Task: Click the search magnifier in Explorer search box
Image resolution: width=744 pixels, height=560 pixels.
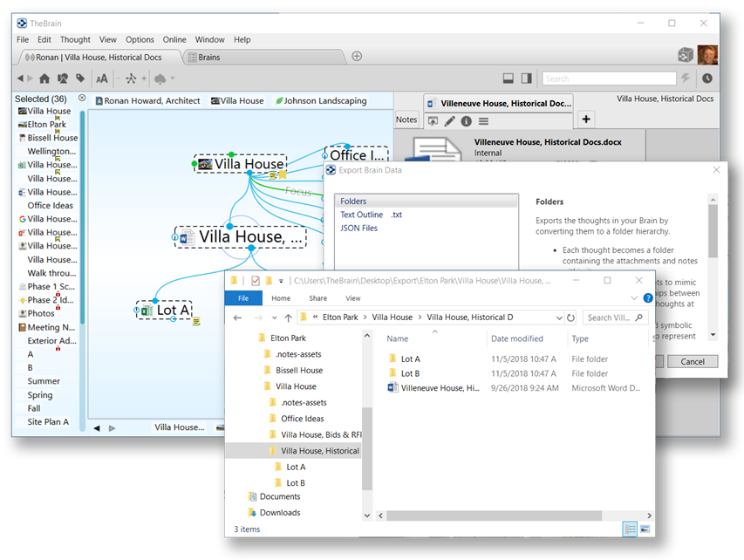Action: pos(639,318)
